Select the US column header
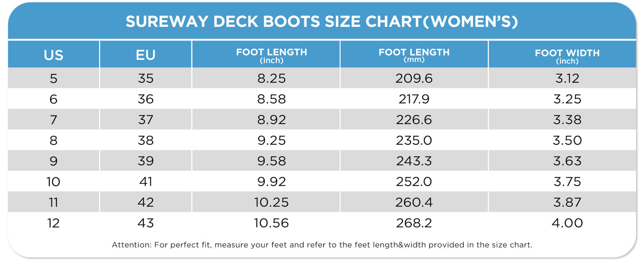The width and height of the screenshot is (644, 264). (x=53, y=55)
